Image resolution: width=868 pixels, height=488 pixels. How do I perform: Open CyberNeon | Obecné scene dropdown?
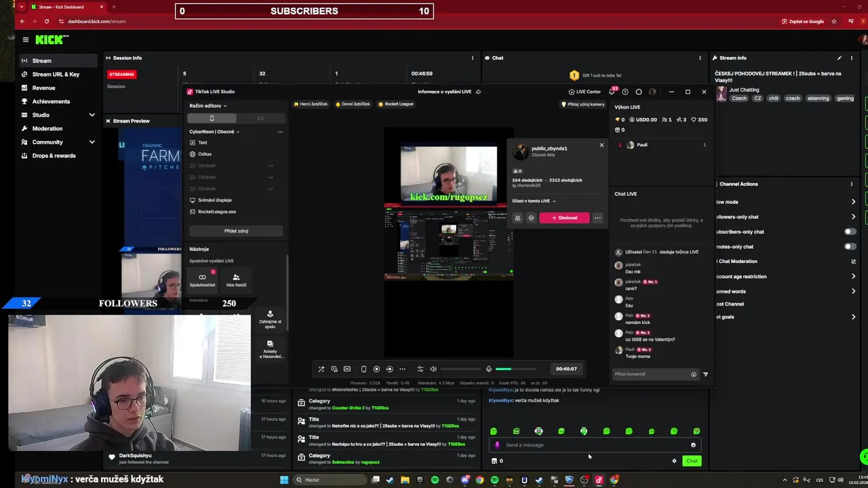tap(214, 132)
